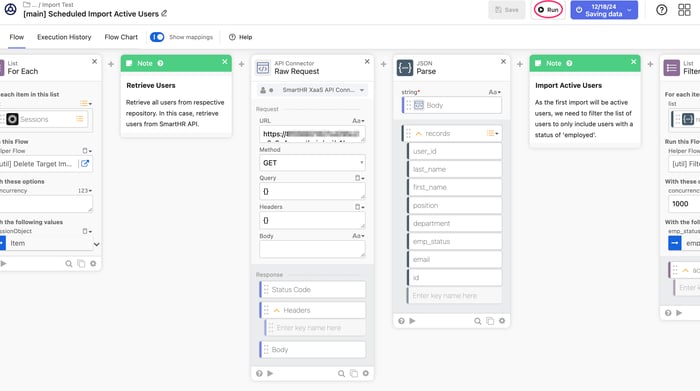700x391 pixels.
Task: Collapse the records object chevron
Action: (x=419, y=133)
